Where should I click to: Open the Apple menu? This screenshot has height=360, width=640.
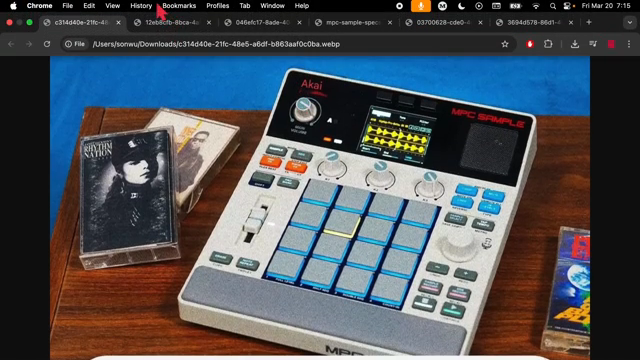pos(13,6)
